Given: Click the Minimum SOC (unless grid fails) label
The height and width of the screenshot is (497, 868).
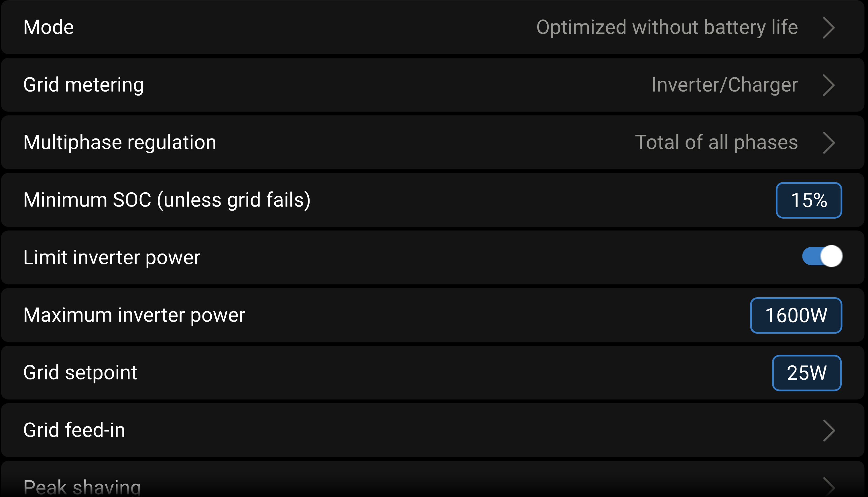Looking at the screenshot, I should click(x=167, y=200).
